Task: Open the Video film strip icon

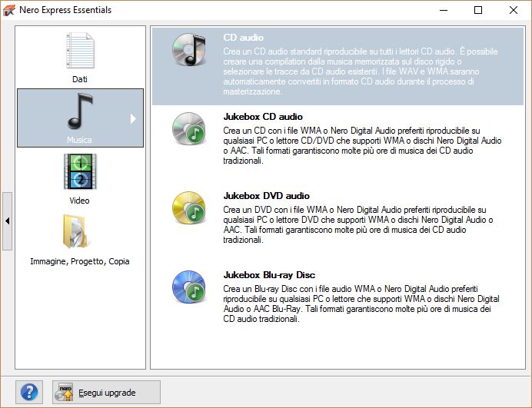Action: click(80, 171)
